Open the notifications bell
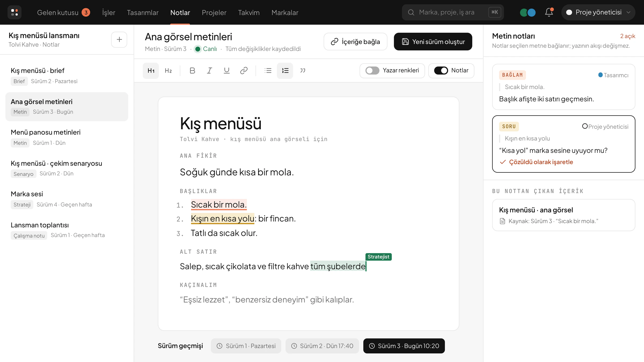The image size is (644, 362). click(549, 12)
